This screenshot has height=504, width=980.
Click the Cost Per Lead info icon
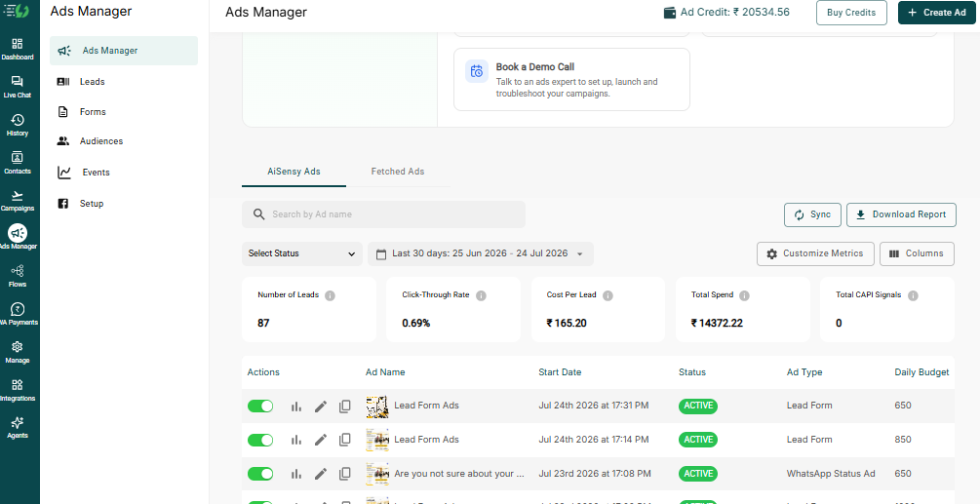point(608,295)
